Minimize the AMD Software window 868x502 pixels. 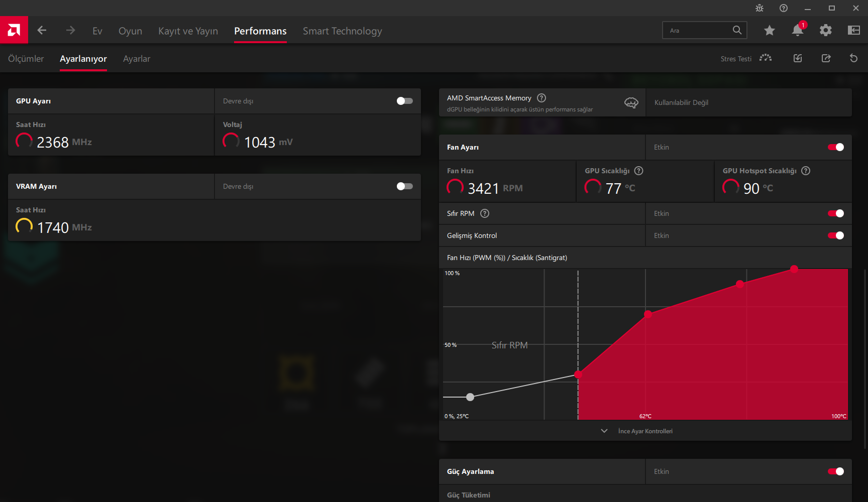(808, 8)
